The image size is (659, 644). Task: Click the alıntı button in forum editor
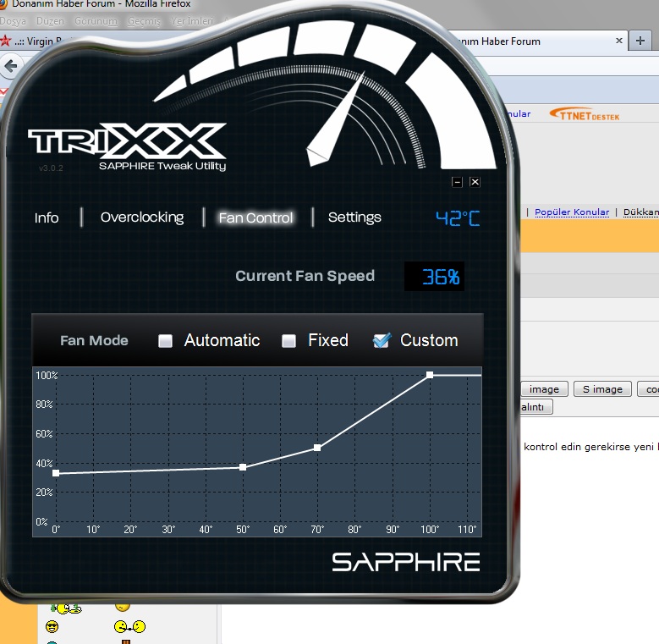coord(536,407)
